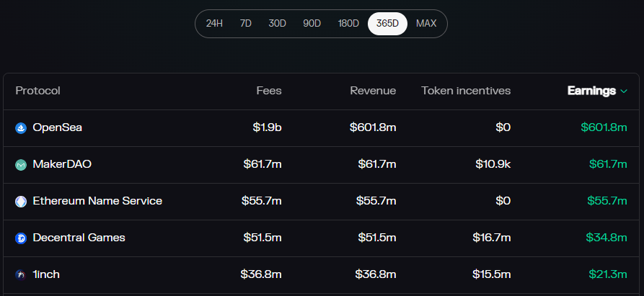Click Ethereum Name Service earnings $55.7m

point(607,201)
